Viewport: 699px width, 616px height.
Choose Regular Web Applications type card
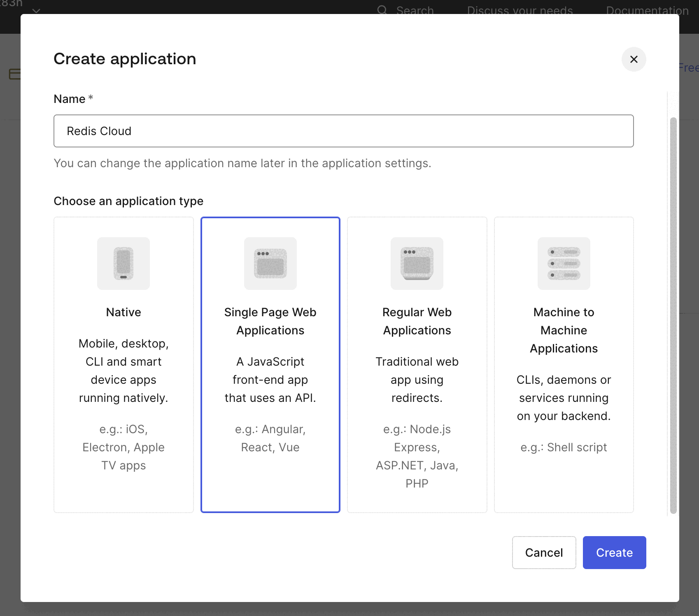click(417, 500)
